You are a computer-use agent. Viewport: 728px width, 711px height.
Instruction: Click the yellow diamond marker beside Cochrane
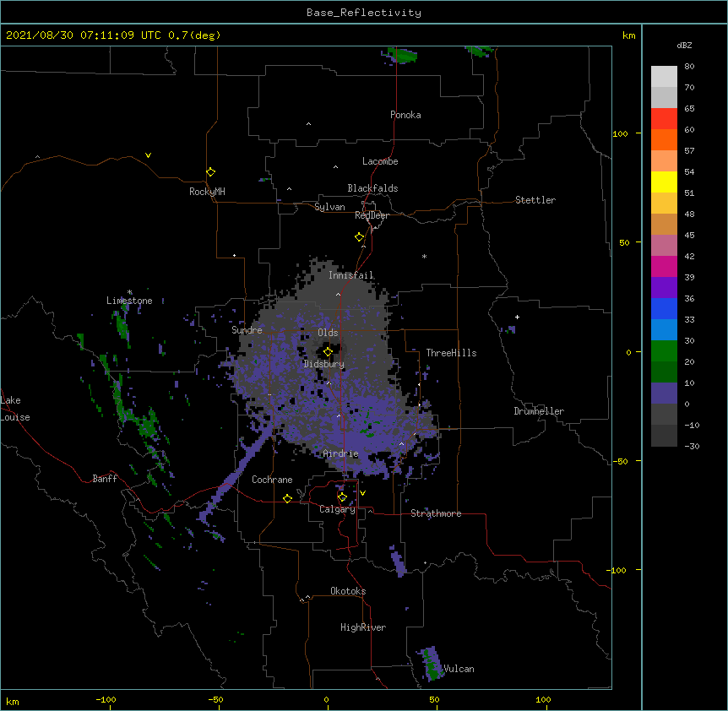(x=287, y=498)
